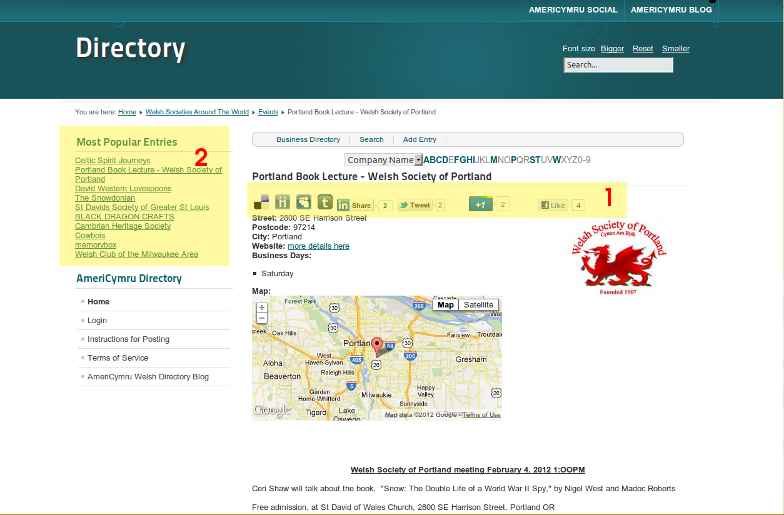Screen dimensions: 784x515
Task: Open AmeriCymru Welsh Directory Blog in the sidebar
Action: (x=148, y=376)
